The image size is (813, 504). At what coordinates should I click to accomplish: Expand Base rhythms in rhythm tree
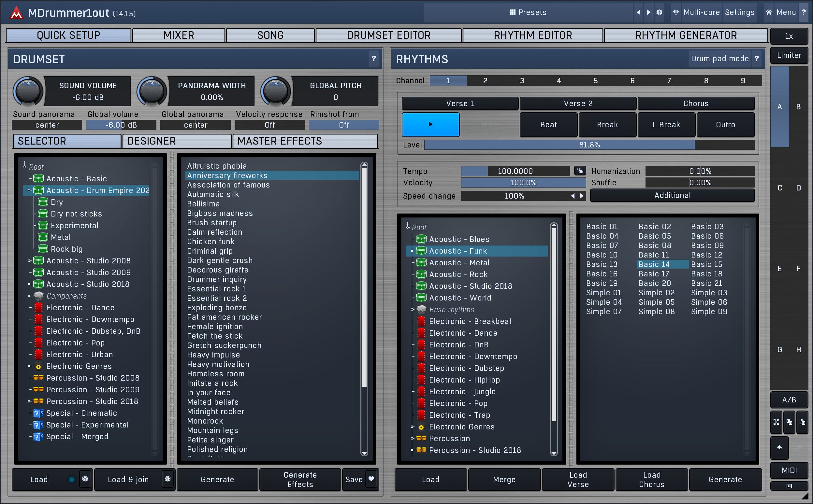pos(412,310)
